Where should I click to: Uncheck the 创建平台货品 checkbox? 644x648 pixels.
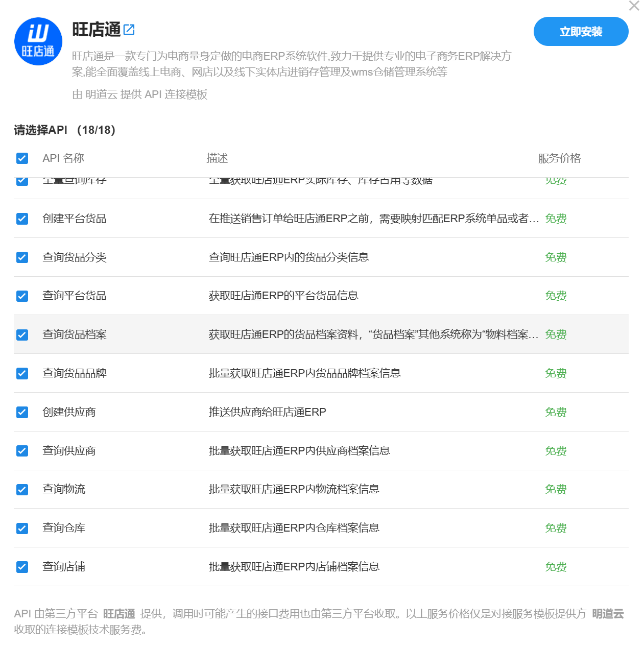click(x=22, y=219)
